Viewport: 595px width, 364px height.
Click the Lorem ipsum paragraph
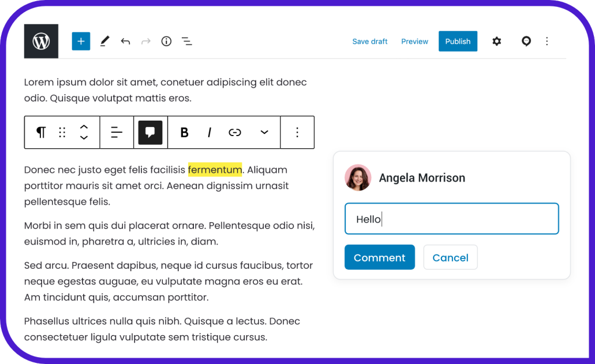pyautogui.click(x=166, y=90)
